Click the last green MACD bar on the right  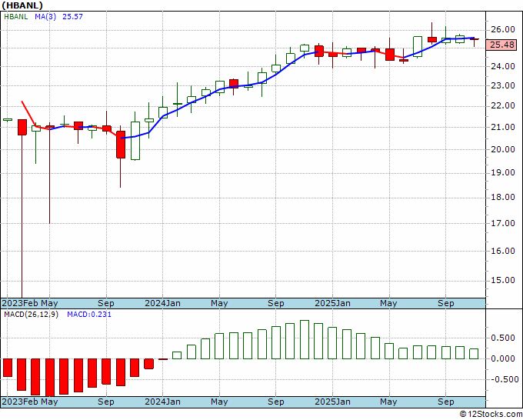coord(474,354)
